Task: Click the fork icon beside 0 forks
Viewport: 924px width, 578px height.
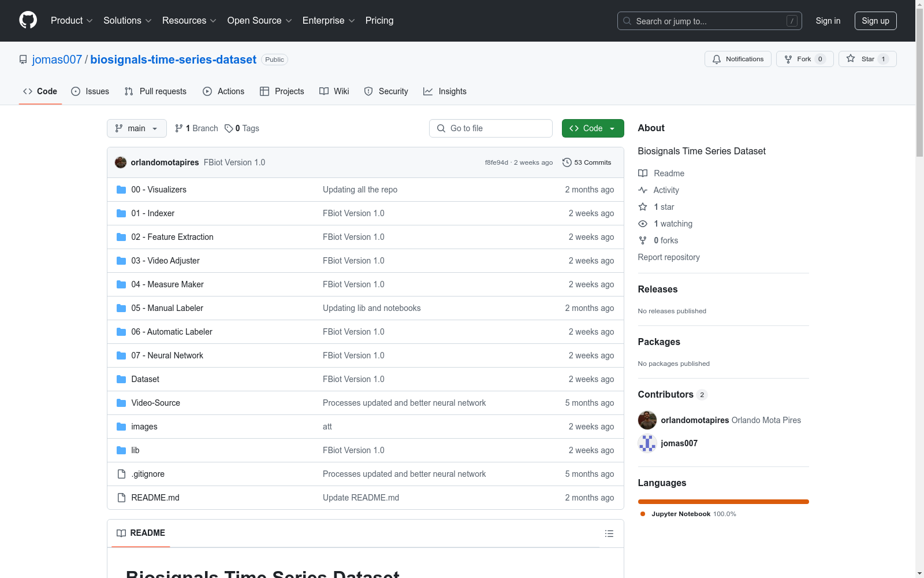Action: click(x=643, y=240)
